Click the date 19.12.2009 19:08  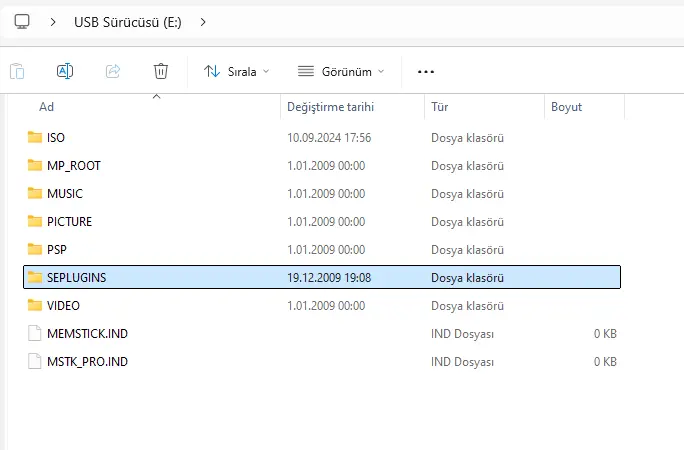(329, 277)
